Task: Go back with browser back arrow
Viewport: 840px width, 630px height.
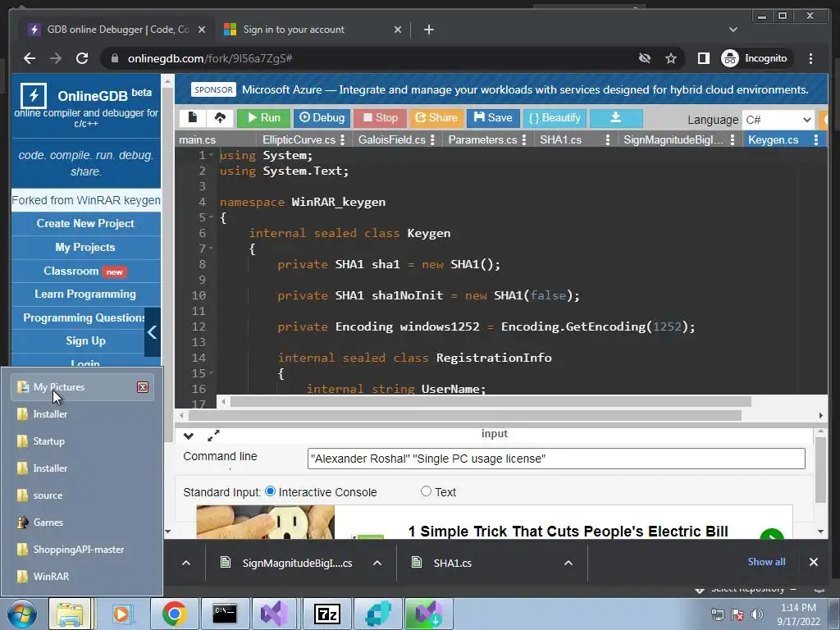Action: tap(30, 58)
